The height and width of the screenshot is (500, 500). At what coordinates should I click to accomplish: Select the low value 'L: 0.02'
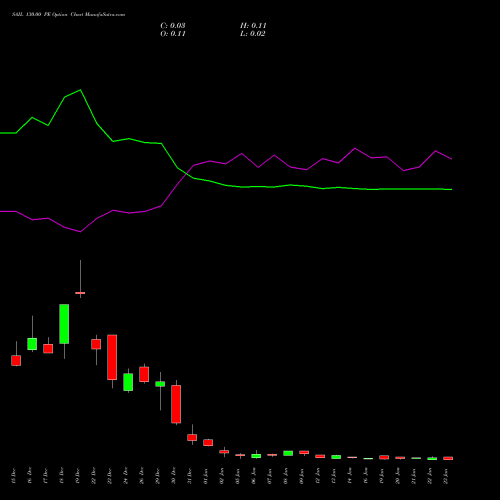[253, 34]
